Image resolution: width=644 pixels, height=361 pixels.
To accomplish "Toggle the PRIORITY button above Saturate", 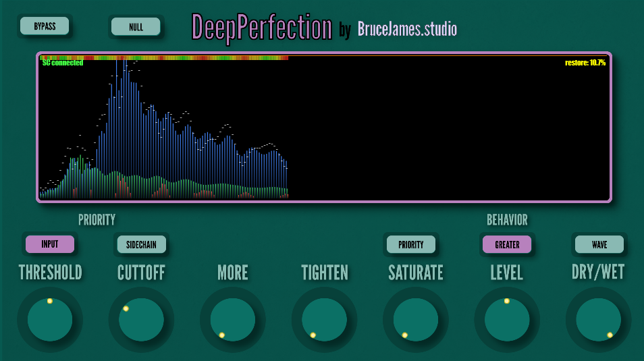I will tap(410, 245).
